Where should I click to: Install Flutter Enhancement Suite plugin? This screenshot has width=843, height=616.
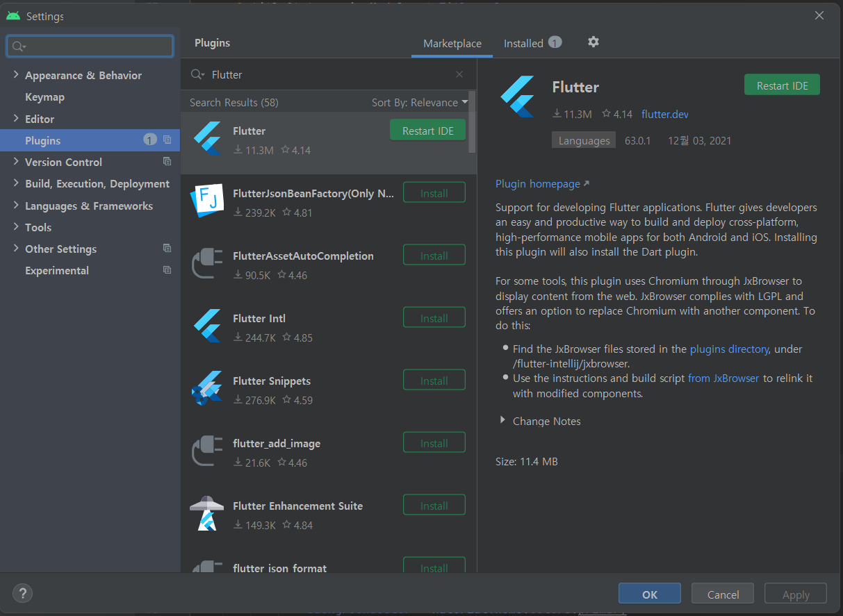434,506
